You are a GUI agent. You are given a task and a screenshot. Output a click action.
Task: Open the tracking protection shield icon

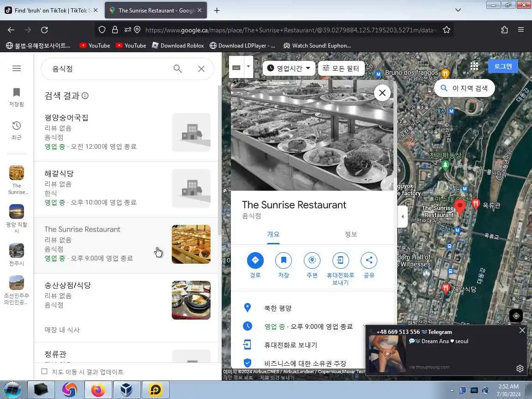(x=102, y=30)
